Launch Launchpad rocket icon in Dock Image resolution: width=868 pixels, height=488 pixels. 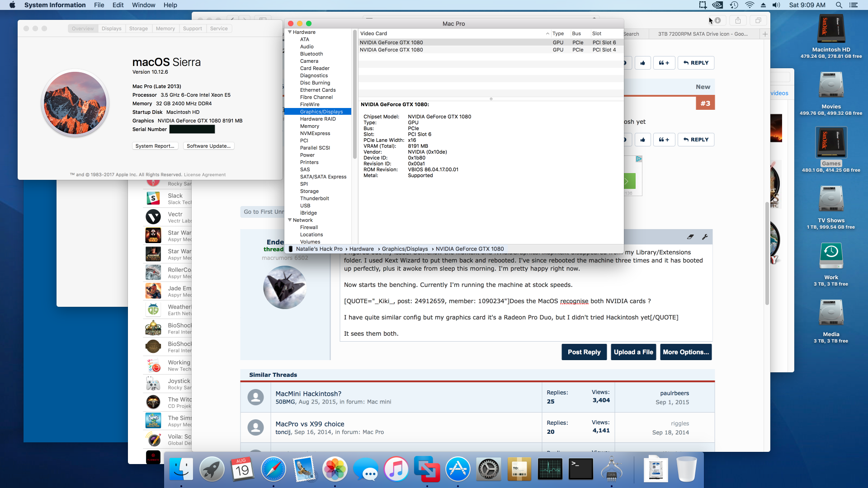coord(212,469)
